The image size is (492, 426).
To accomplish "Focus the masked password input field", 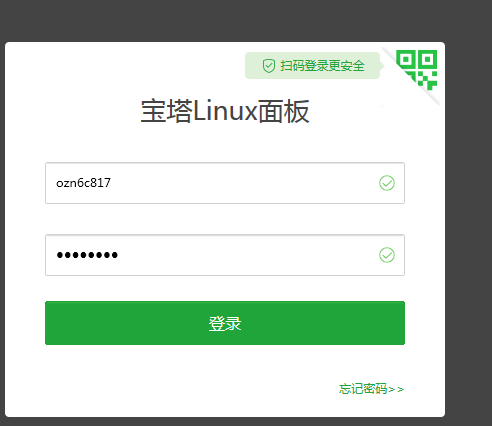I will [x=225, y=255].
